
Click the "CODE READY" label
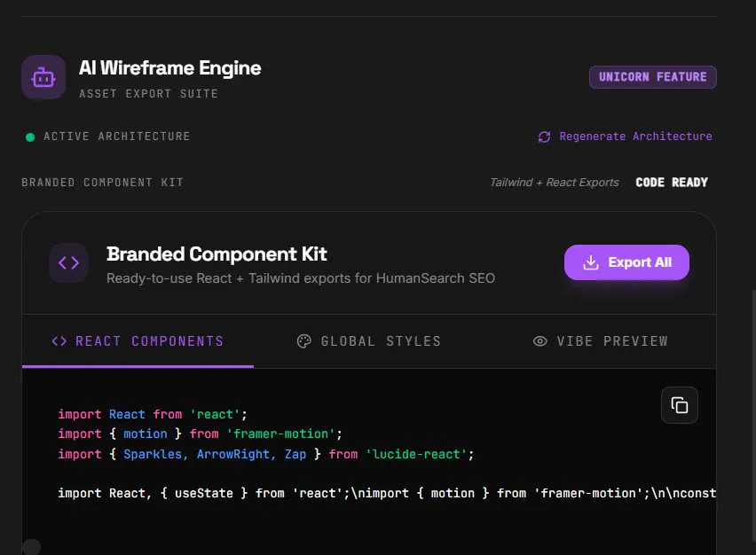(672, 183)
